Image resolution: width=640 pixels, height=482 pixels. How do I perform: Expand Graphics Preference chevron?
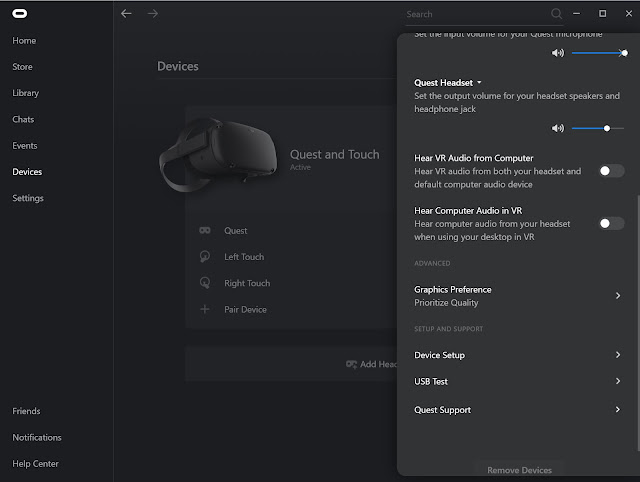click(x=618, y=295)
